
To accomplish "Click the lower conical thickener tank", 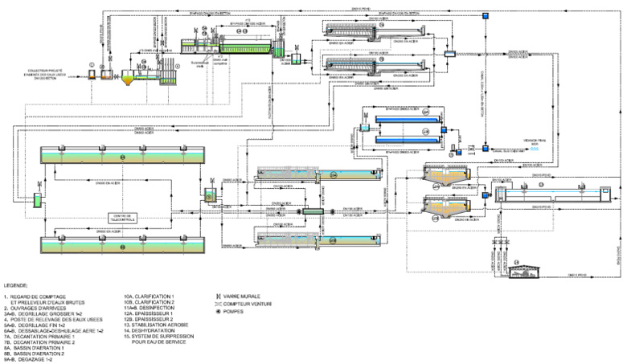I will (x=447, y=210).
